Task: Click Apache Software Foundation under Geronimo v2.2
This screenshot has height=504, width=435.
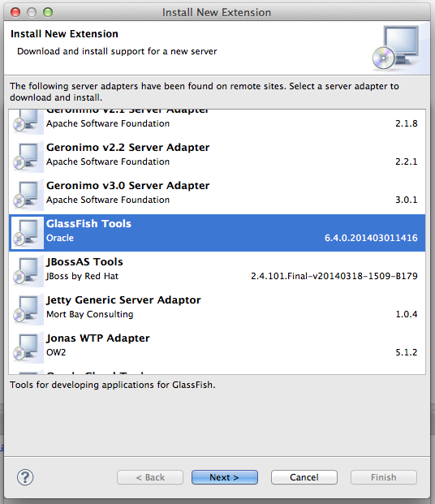Action: click(108, 162)
